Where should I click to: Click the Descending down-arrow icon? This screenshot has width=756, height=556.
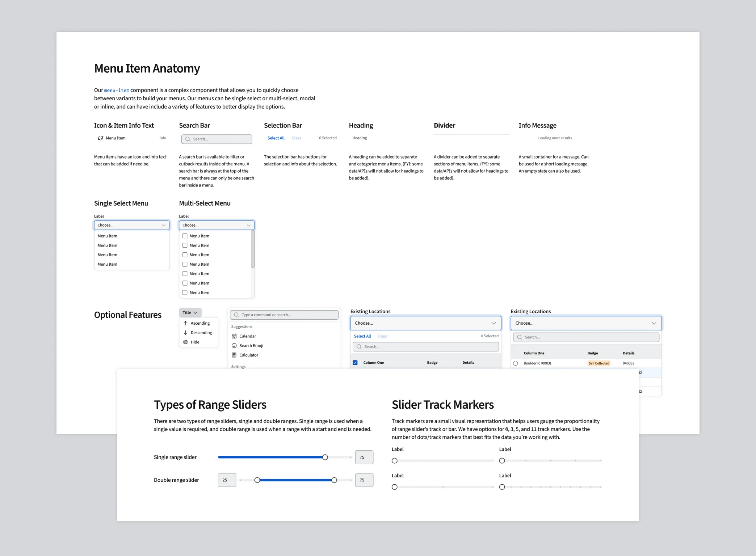tap(186, 332)
